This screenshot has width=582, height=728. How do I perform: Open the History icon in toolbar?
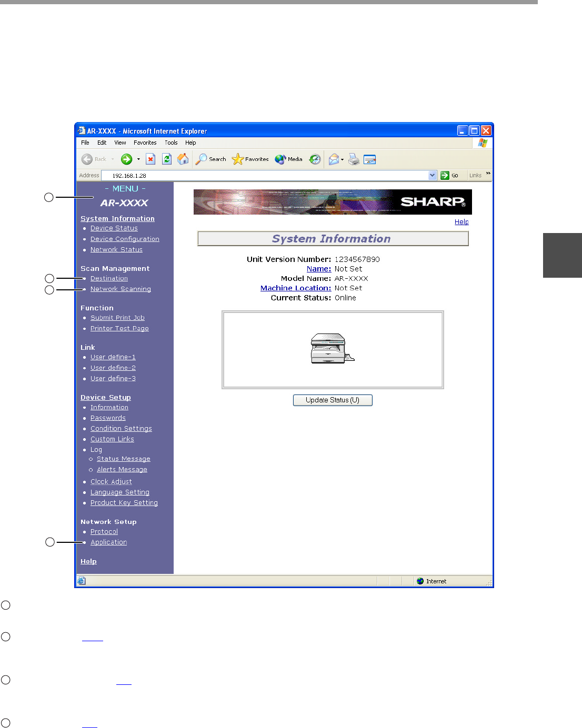(315, 159)
